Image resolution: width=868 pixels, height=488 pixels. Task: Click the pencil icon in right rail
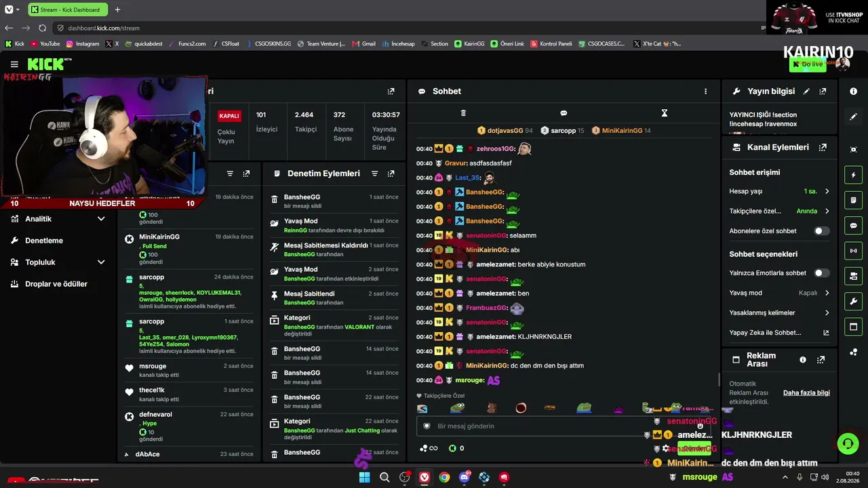point(853,117)
